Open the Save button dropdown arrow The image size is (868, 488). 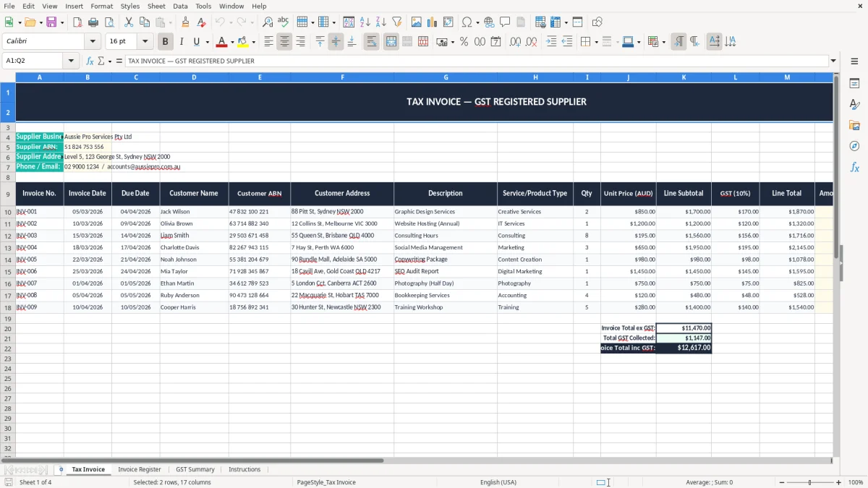(x=61, y=22)
